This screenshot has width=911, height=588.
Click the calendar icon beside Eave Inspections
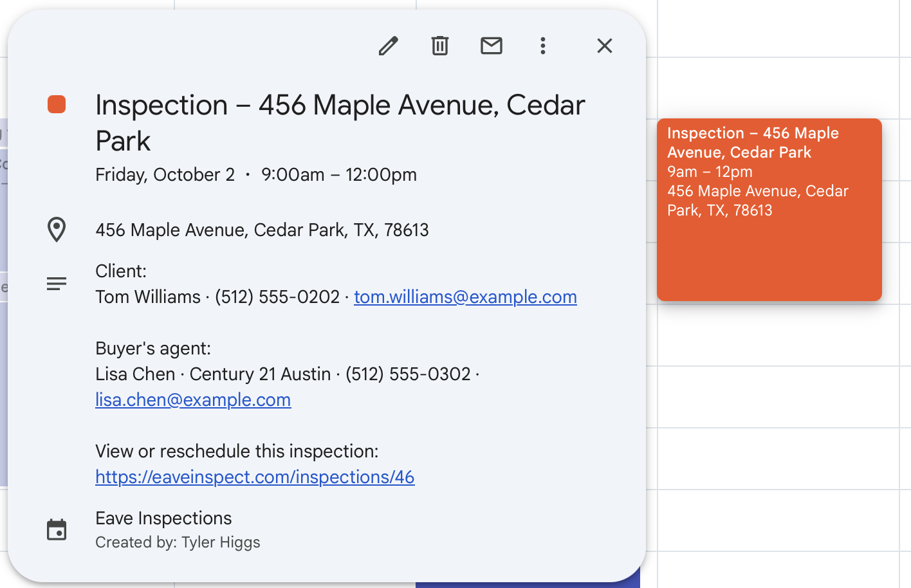click(x=57, y=529)
